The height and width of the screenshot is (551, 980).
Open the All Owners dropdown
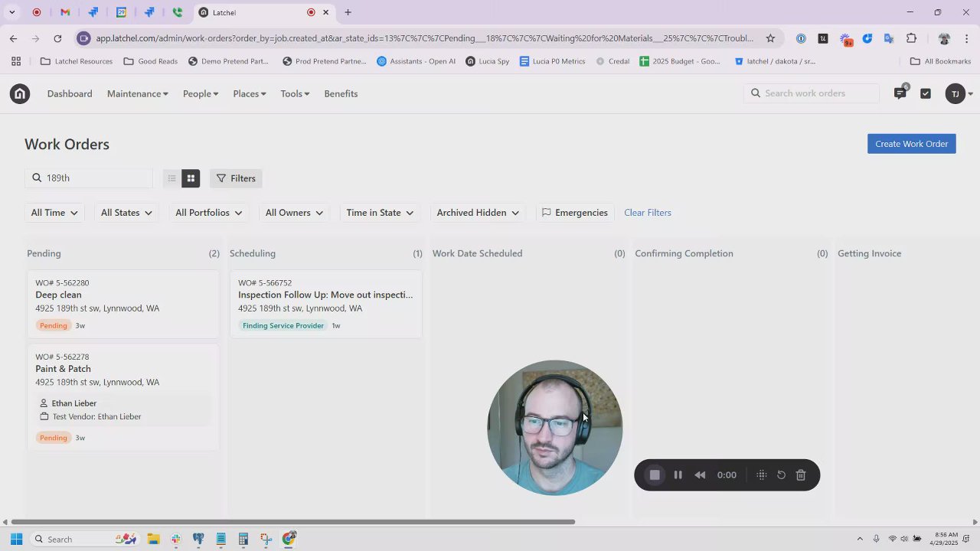294,213
